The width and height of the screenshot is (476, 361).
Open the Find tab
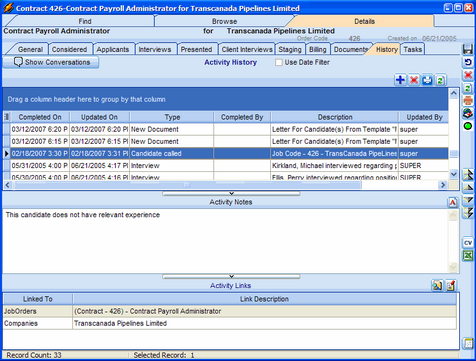(x=85, y=21)
